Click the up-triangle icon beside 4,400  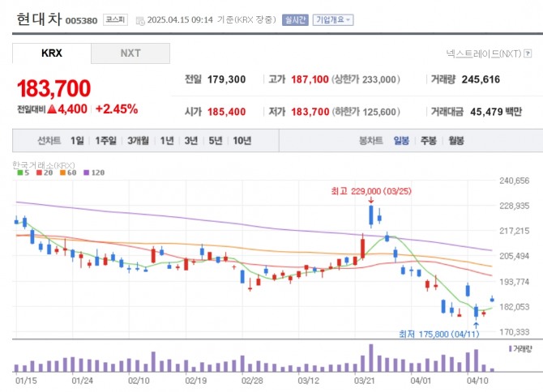(x=52, y=109)
